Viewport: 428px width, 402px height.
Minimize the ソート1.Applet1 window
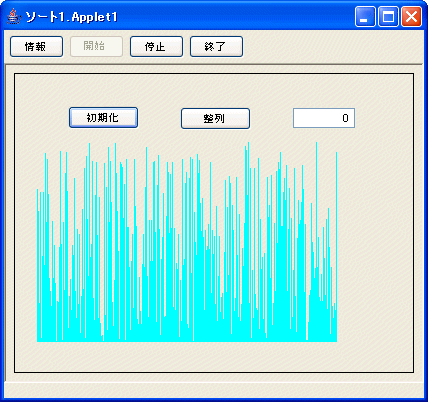point(365,16)
